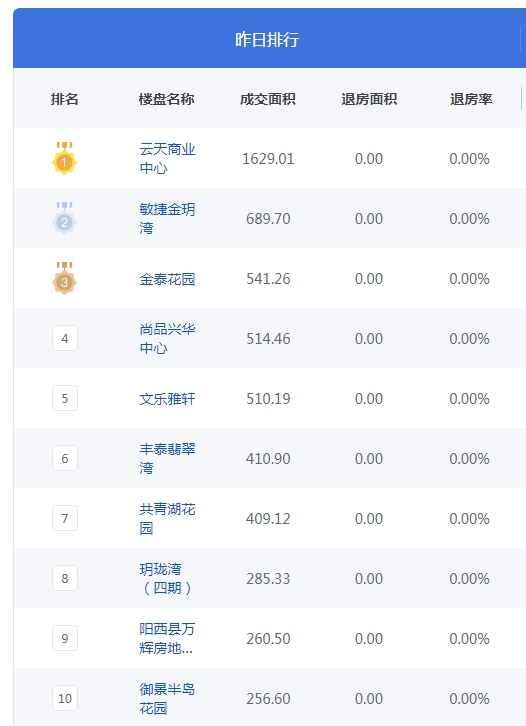Click the rank 7 number badge

65,518
